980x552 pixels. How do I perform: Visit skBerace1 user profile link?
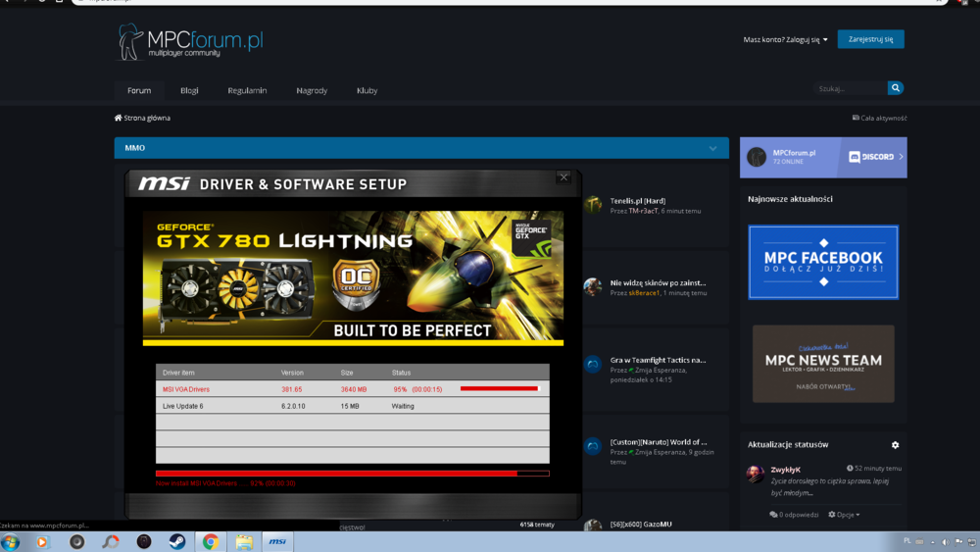[644, 293]
